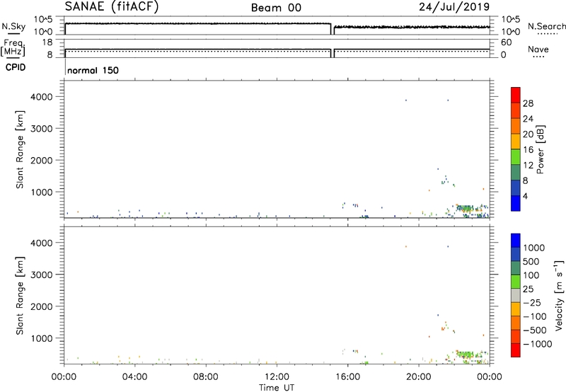Click the 2000 tick in velocity panel

(42, 306)
